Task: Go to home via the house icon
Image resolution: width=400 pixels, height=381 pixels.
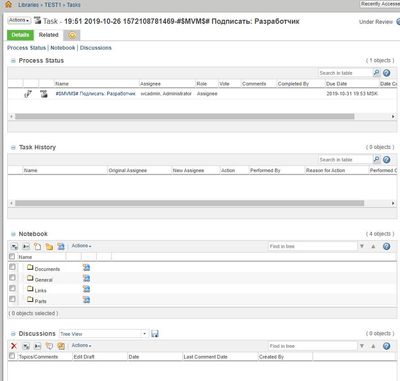Action: (x=9, y=4)
